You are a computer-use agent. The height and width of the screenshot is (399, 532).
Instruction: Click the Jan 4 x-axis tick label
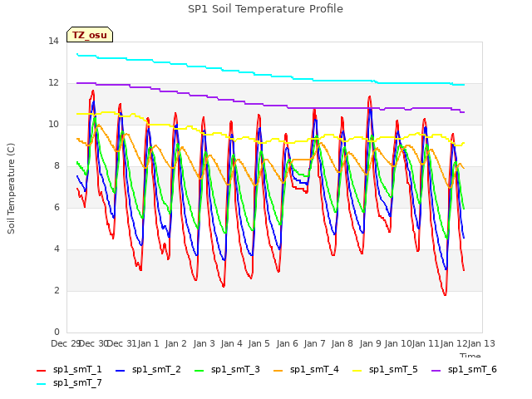231,343
